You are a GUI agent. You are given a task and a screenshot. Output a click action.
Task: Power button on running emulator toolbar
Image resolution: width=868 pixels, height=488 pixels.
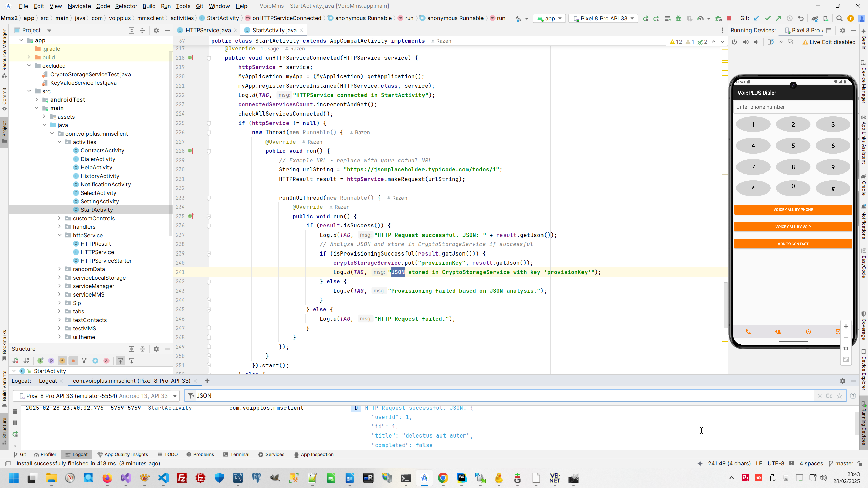(734, 42)
